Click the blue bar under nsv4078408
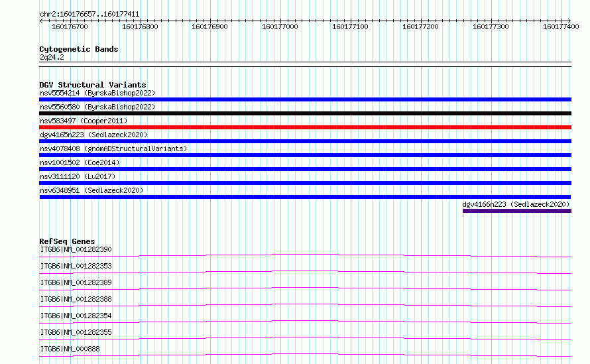 point(305,155)
